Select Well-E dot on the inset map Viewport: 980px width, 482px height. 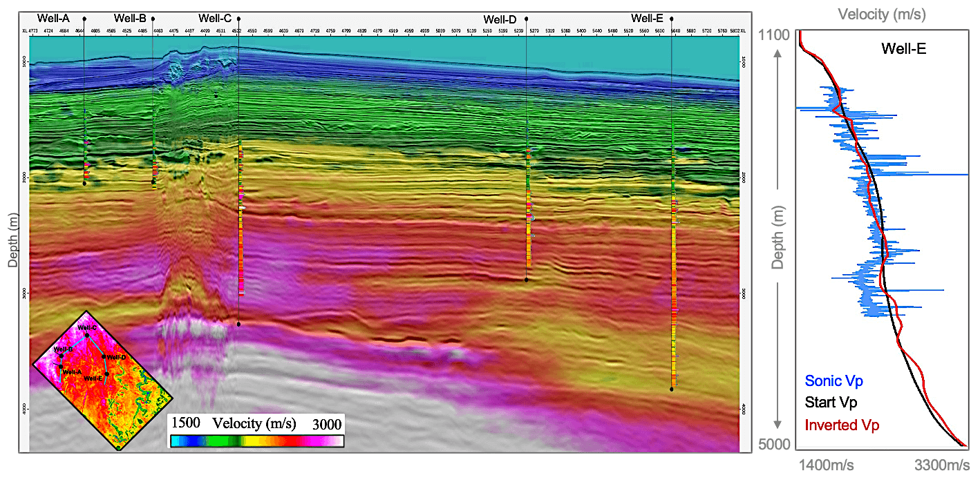(107, 374)
